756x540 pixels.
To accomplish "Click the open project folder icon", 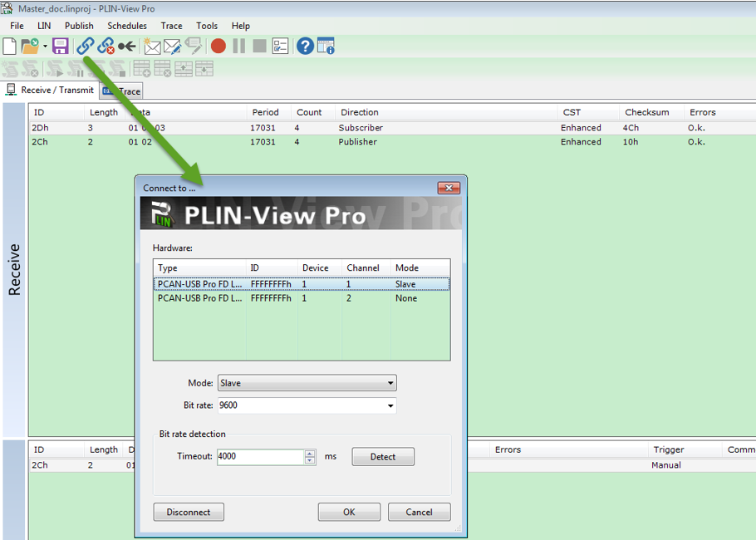I will 30,47.
